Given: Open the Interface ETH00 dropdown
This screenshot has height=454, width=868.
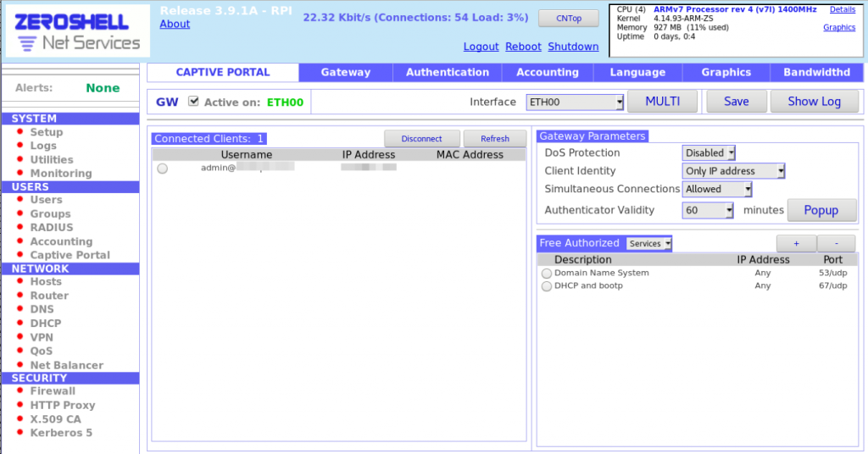Looking at the screenshot, I should point(575,102).
